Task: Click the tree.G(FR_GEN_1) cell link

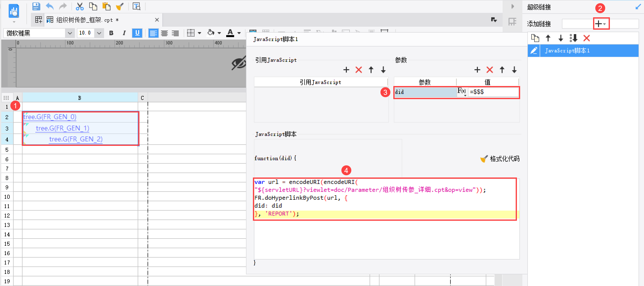Action: click(63, 128)
